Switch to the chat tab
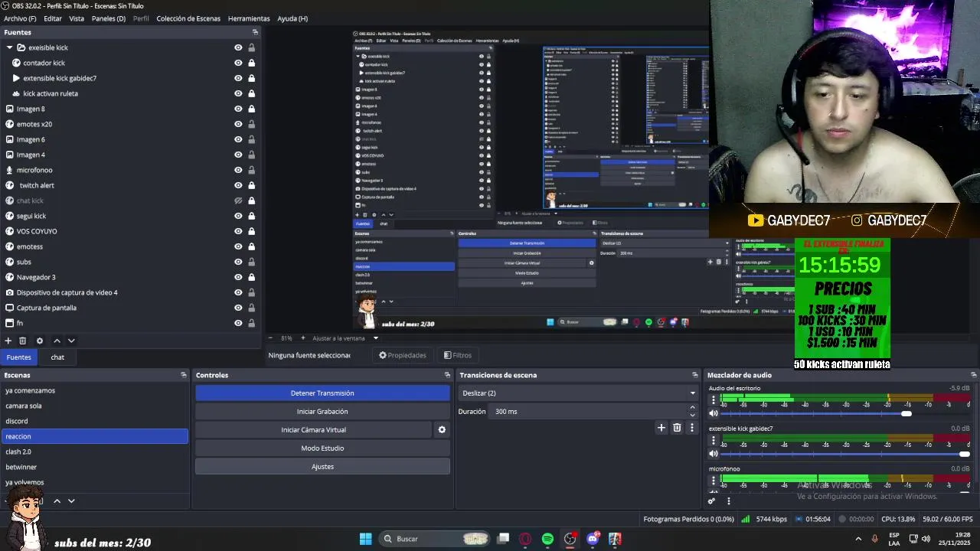This screenshot has height=551, width=980. [x=57, y=357]
